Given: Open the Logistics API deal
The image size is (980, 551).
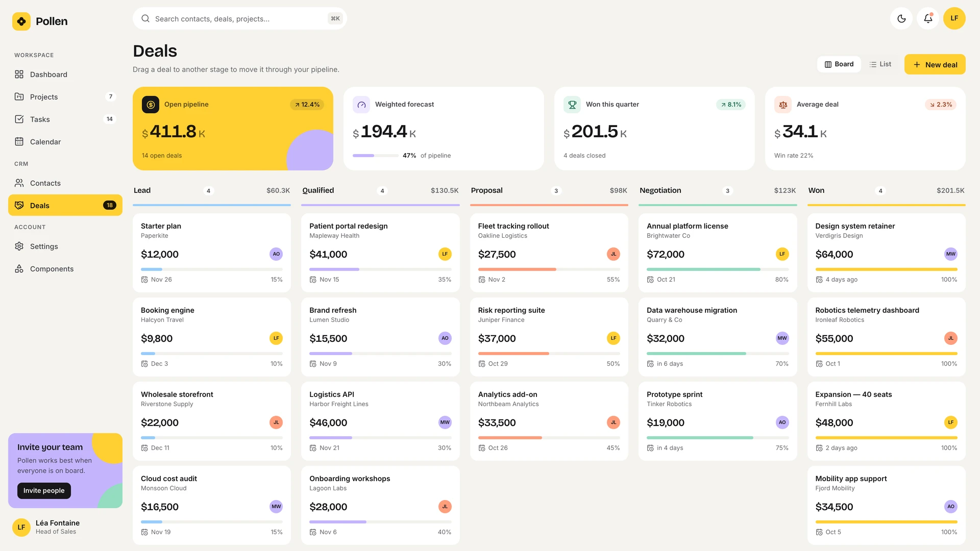Looking at the screenshot, I should (380, 421).
